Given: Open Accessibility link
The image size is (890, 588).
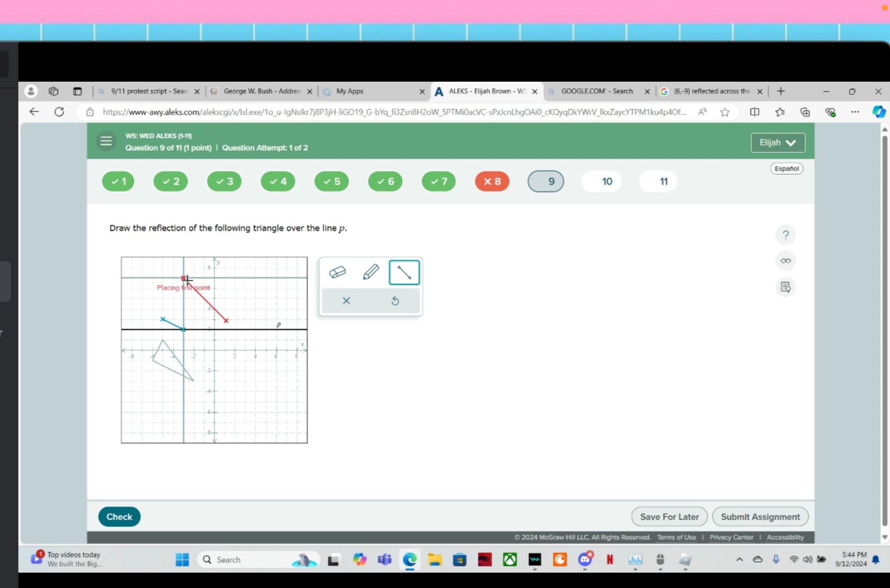Looking at the screenshot, I should 785,538.
